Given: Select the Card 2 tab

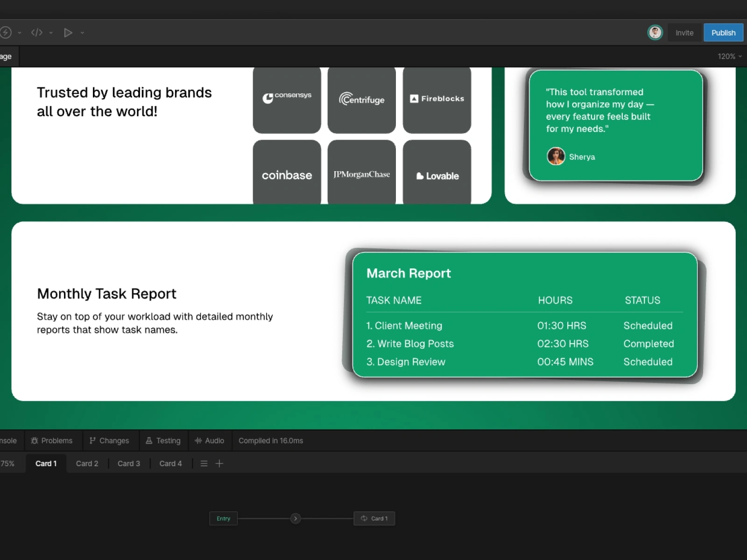Looking at the screenshot, I should (x=87, y=463).
